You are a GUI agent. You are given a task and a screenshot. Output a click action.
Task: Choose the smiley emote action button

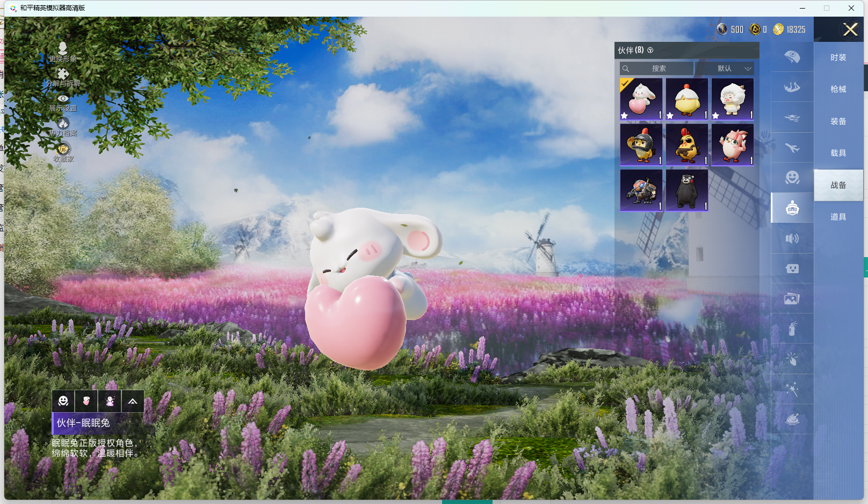[x=63, y=401]
